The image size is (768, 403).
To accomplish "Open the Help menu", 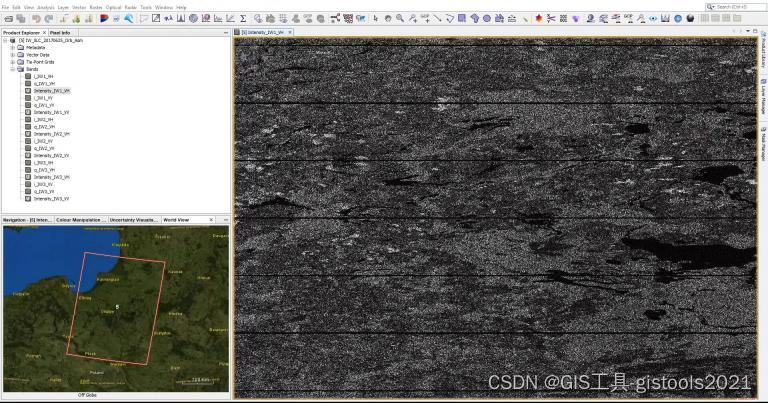I will click(181, 7).
